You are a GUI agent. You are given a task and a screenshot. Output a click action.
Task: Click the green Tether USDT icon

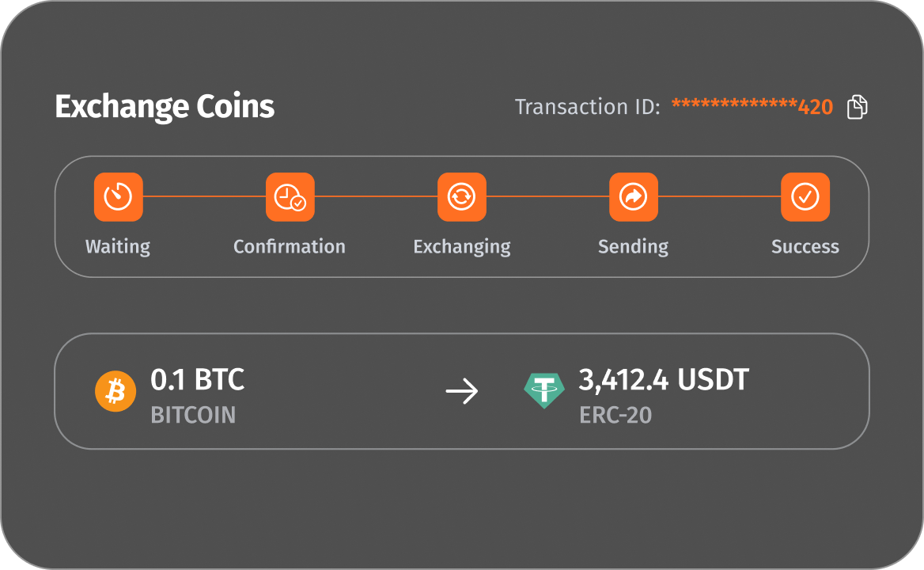point(544,391)
